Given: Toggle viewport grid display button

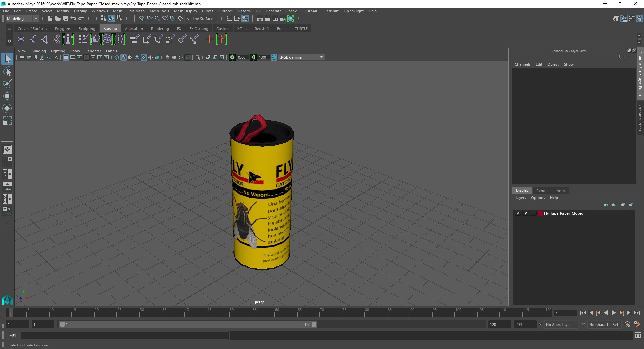Looking at the screenshot, I should (66, 57).
